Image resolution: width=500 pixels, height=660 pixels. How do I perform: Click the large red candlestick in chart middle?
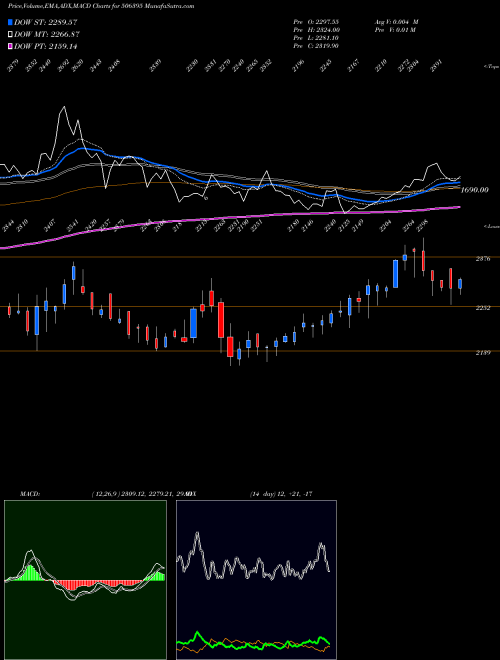[x=221, y=319]
